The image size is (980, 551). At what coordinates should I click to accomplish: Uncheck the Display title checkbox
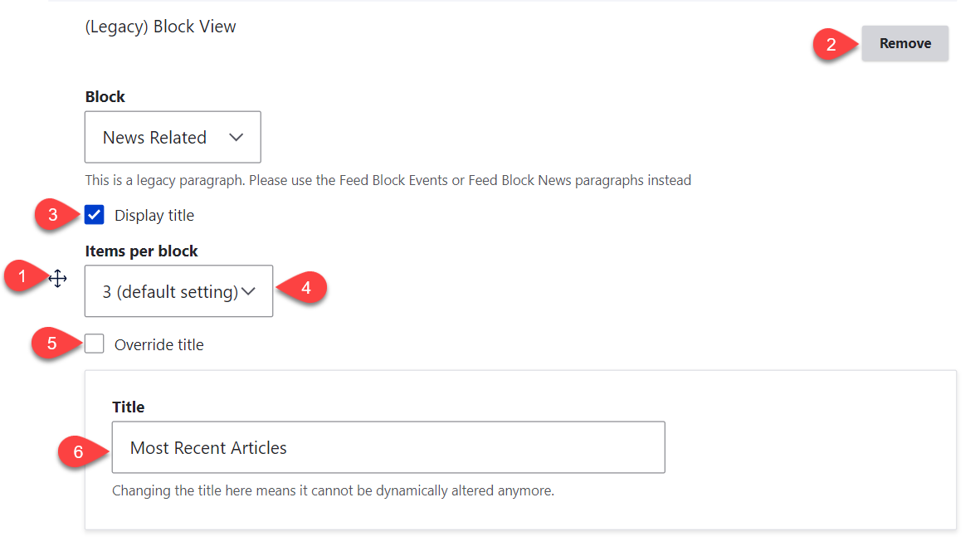point(95,216)
